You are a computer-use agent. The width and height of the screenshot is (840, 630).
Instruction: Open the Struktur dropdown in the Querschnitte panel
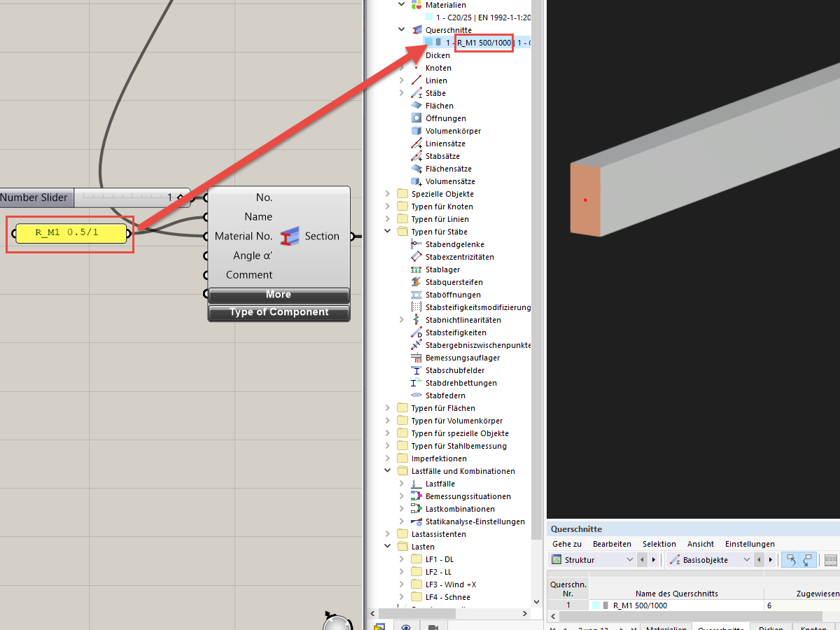pyautogui.click(x=629, y=559)
